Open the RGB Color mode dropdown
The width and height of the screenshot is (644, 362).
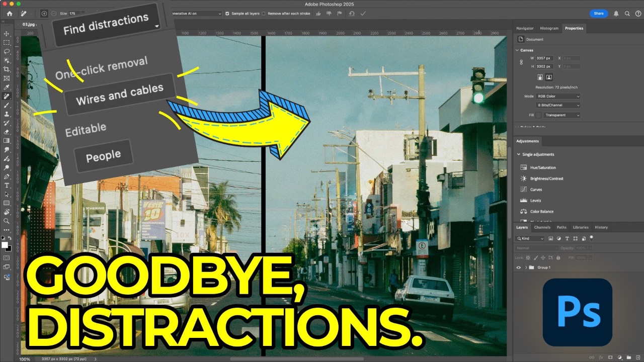coord(558,96)
